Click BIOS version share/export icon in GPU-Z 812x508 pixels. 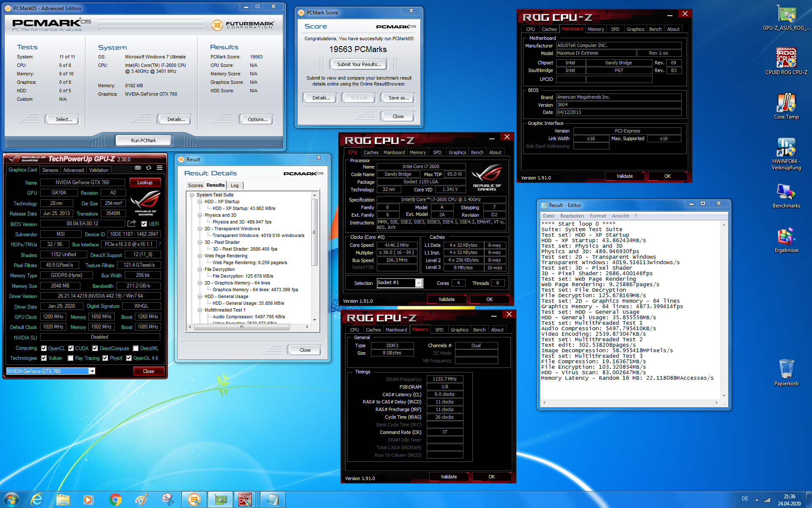pyautogui.click(x=132, y=224)
